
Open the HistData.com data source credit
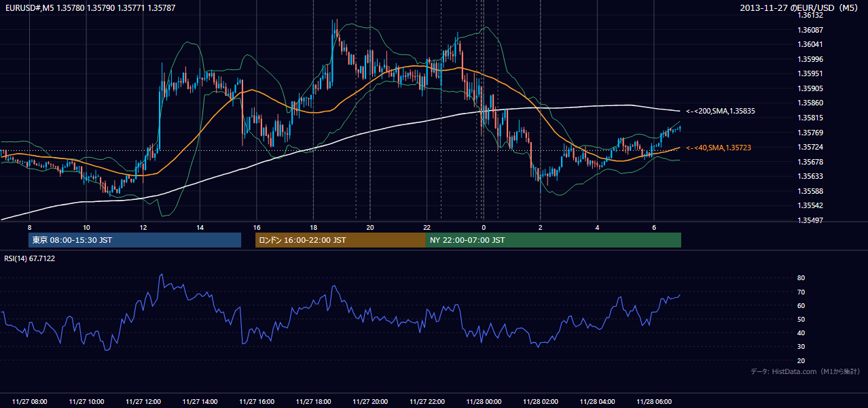805,371
